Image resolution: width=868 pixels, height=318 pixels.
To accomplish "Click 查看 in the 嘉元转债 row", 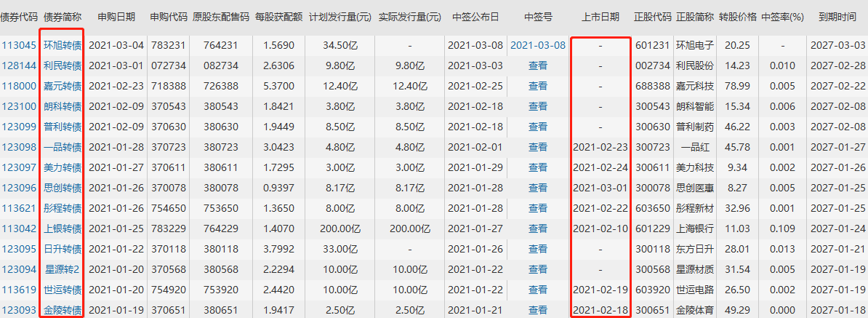I will (x=538, y=86).
